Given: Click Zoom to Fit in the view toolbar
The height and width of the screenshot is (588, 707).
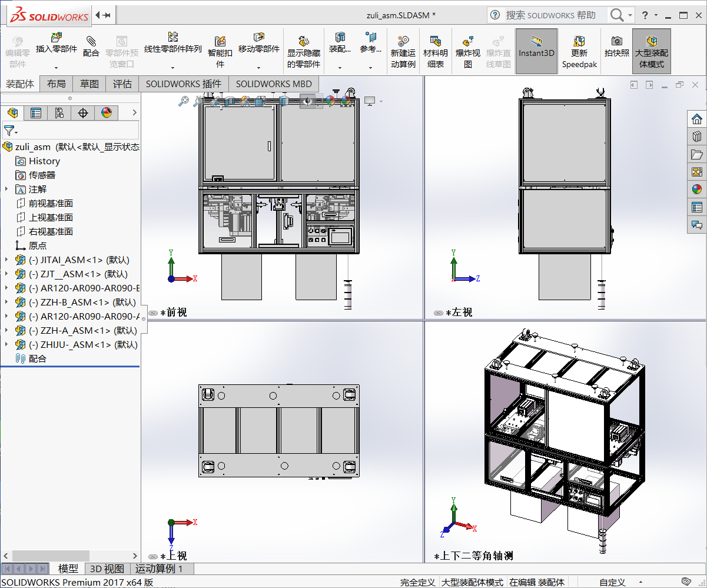Looking at the screenshot, I should coord(183,100).
